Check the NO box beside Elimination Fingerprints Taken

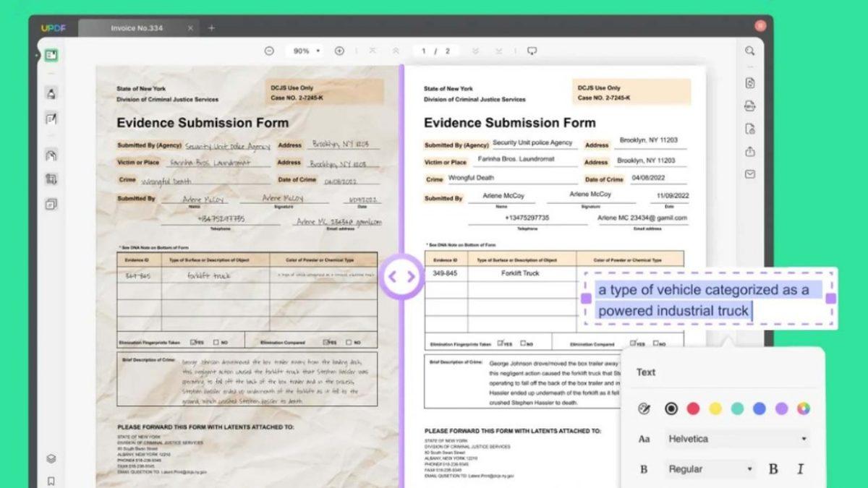pyautogui.click(x=524, y=343)
